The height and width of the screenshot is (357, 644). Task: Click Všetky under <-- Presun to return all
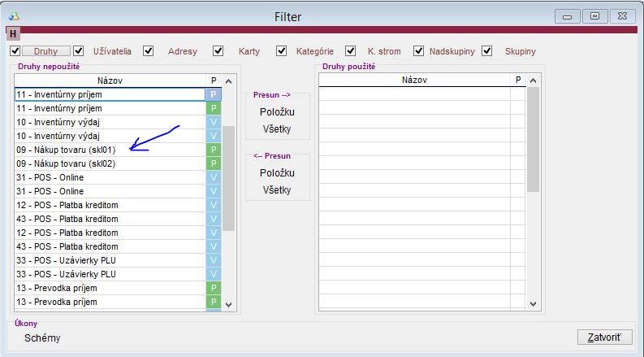(277, 189)
